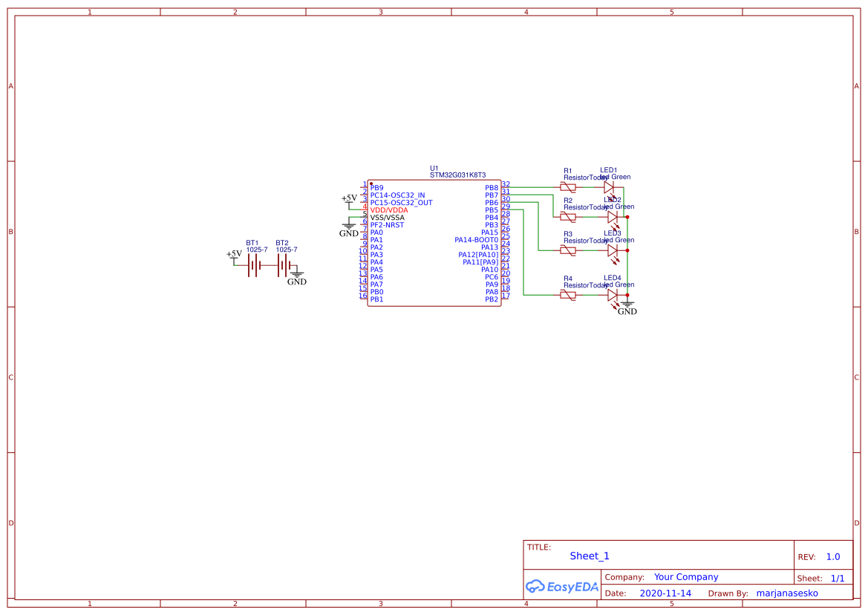Select the LED4 diode symbol near GND

pos(610,294)
